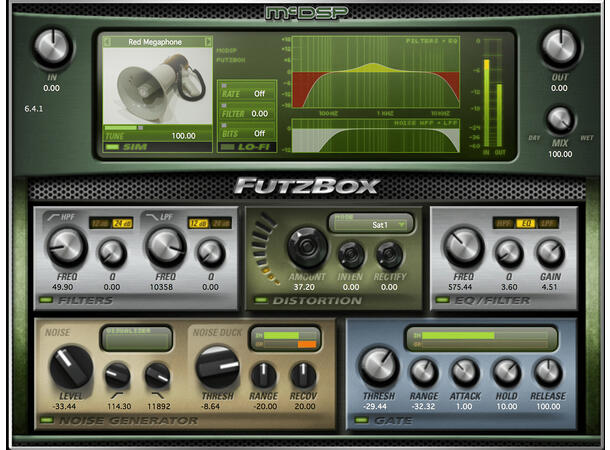Click the Gate RELEASE knob
The image size is (610, 450).
tap(548, 373)
